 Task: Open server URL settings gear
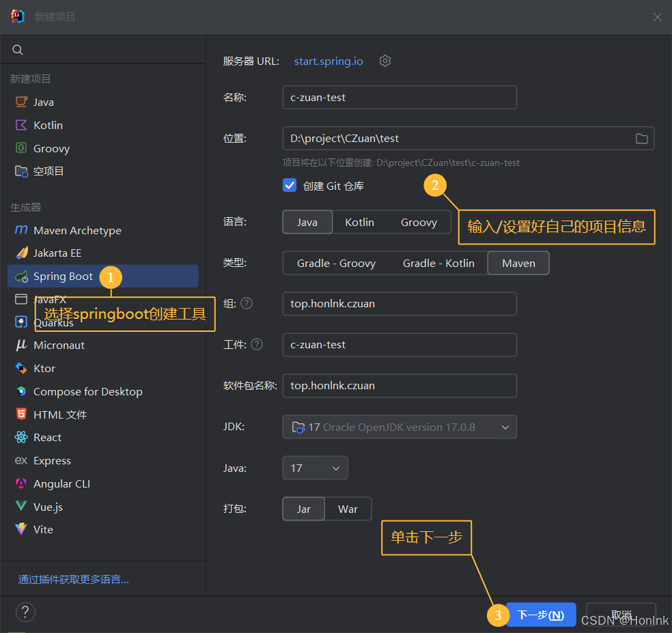(385, 61)
